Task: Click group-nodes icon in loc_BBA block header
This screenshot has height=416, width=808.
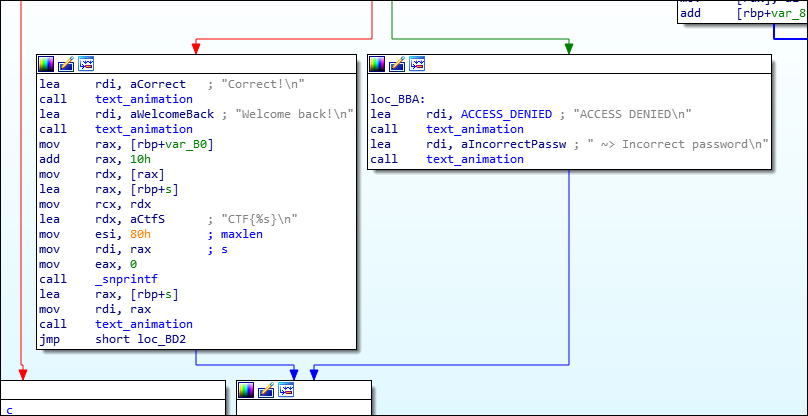Action: (417, 64)
